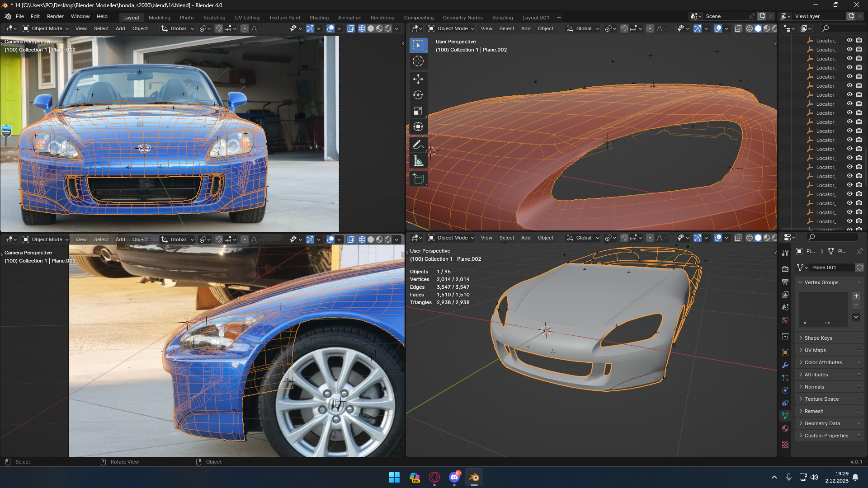Open the Material properties tab
868x488 pixels.
click(x=785, y=428)
